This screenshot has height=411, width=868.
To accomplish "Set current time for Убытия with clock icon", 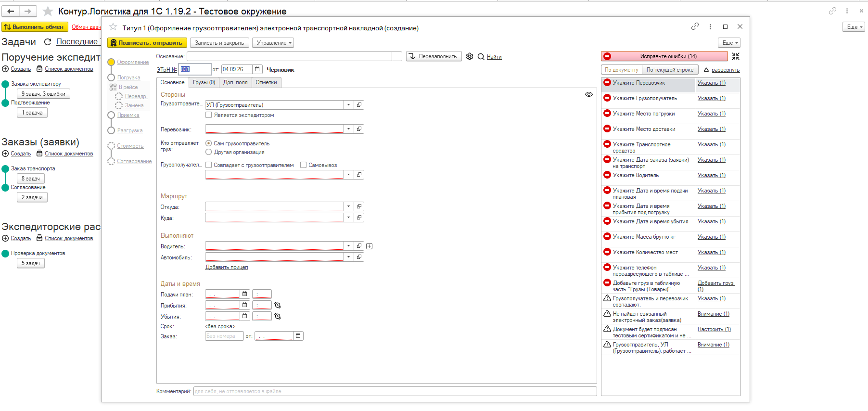I will (278, 316).
